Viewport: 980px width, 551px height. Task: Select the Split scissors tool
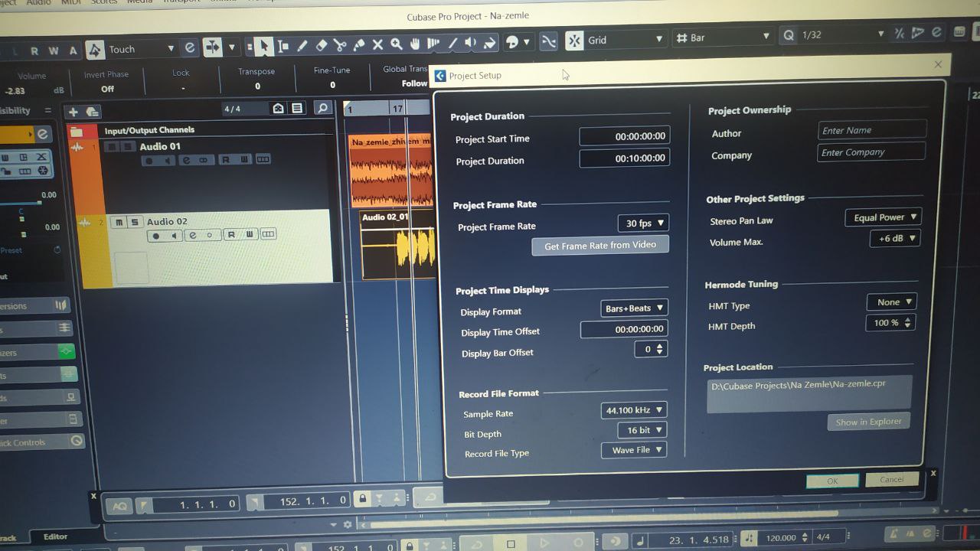pos(340,45)
